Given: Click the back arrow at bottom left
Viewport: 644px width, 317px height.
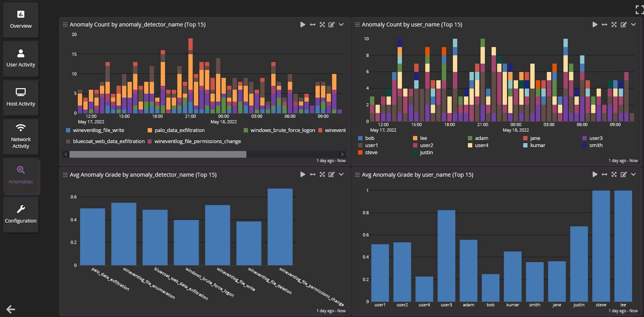Looking at the screenshot, I should 11,309.
